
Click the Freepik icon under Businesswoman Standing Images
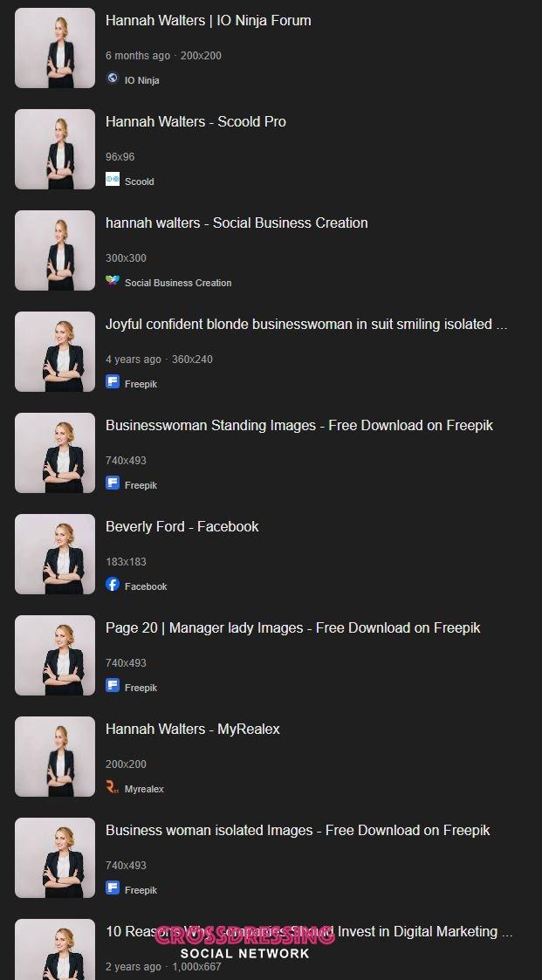(113, 483)
